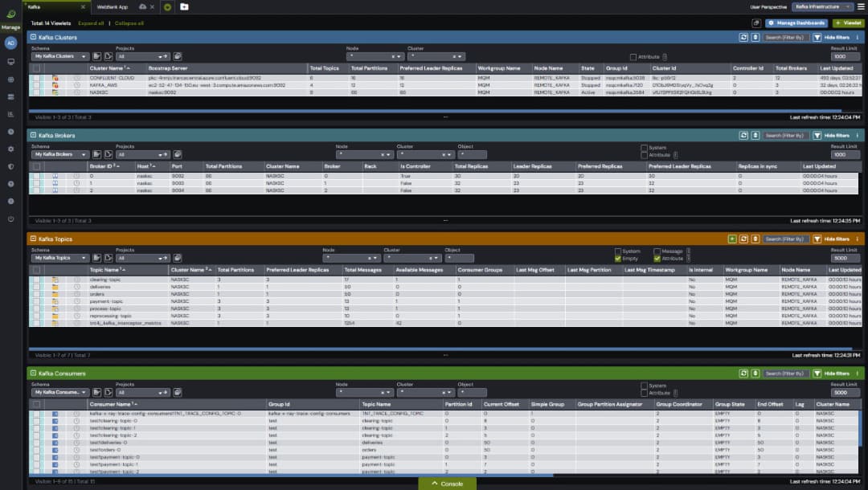
Task: Click the AO user avatar in the left sidebar
Action: (x=10, y=41)
